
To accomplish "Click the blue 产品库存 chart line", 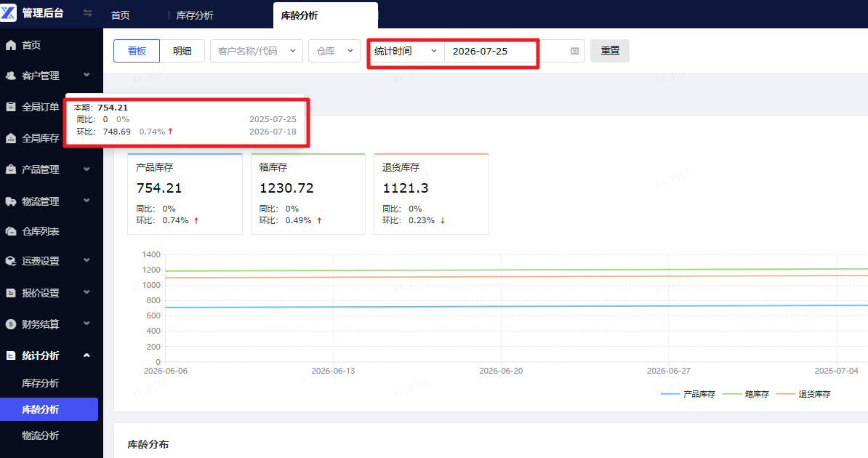I will [x=517, y=306].
